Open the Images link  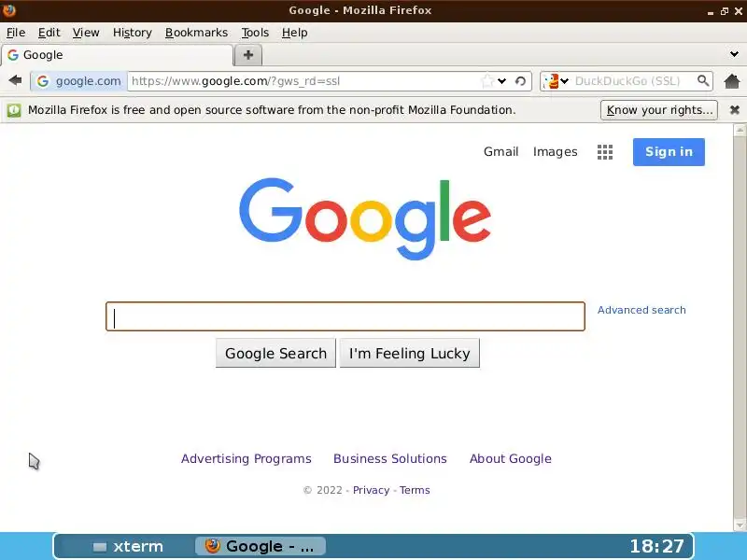coord(555,152)
